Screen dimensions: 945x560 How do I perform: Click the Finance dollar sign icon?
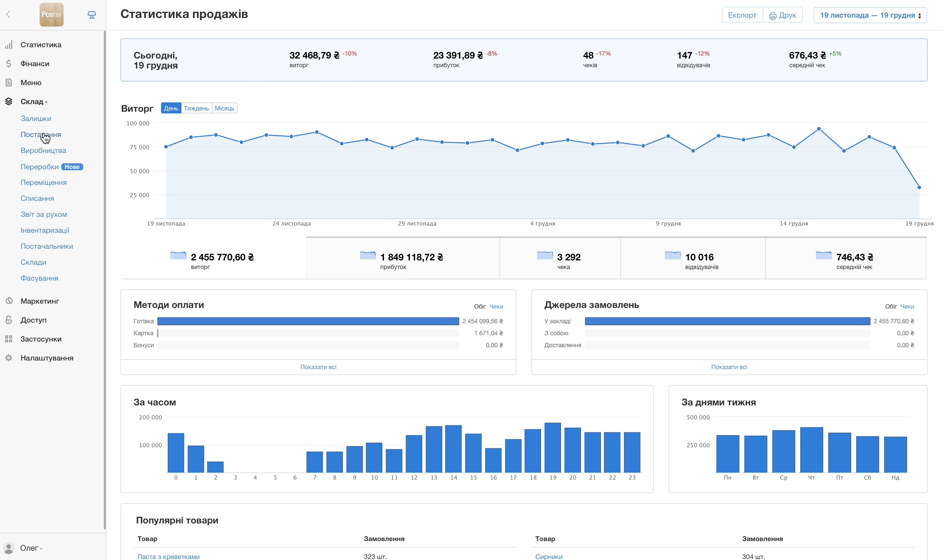tap(9, 64)
